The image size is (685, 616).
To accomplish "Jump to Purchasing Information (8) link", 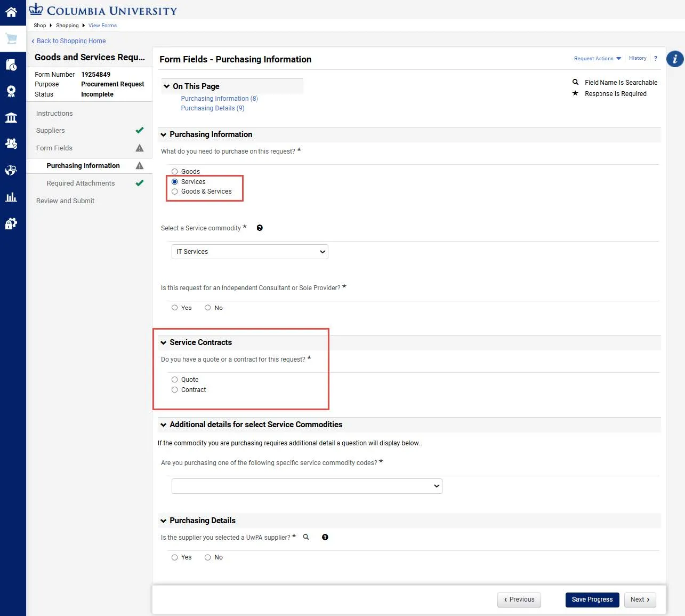I will point(219,99).
